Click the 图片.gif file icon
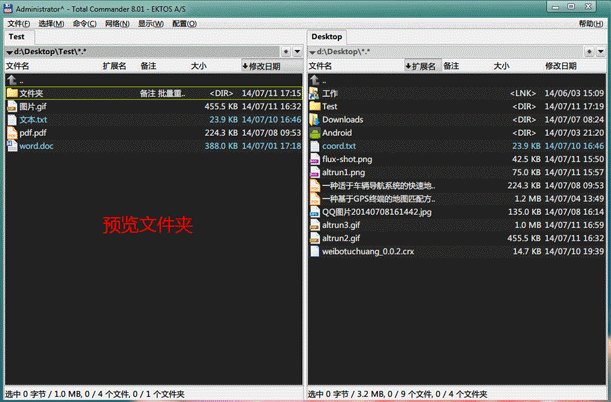The width and height of the screenshot is (611, 402). coord(11,106)
